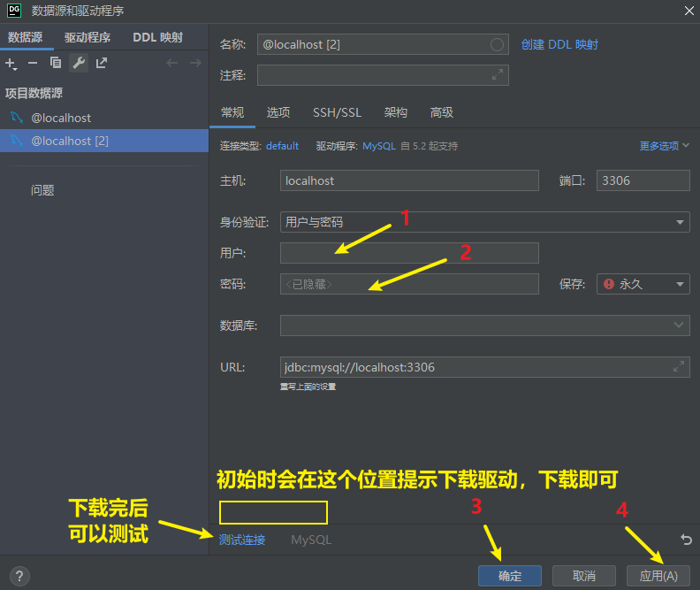Open driver settings via the wrench icon
This screenshot has width=700, height=590.
pyautogui.click(x=79, y=63)
